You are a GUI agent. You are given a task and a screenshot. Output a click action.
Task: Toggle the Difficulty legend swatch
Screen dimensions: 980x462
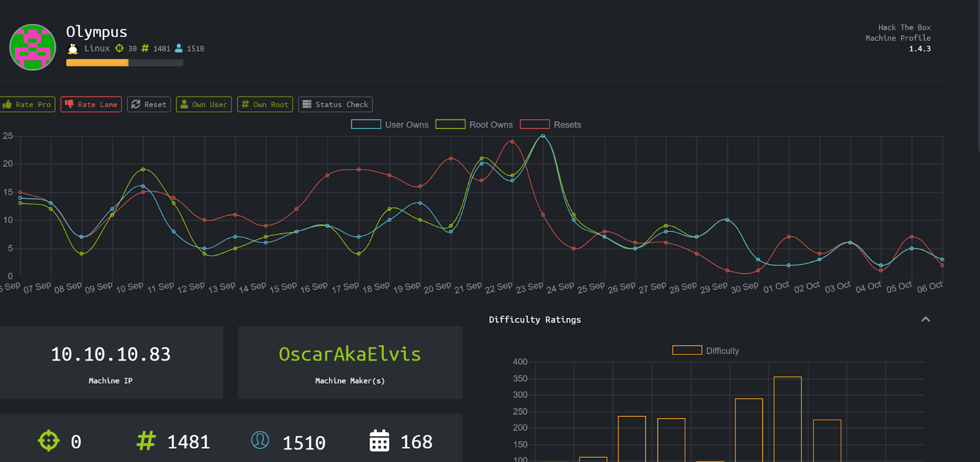687,350
